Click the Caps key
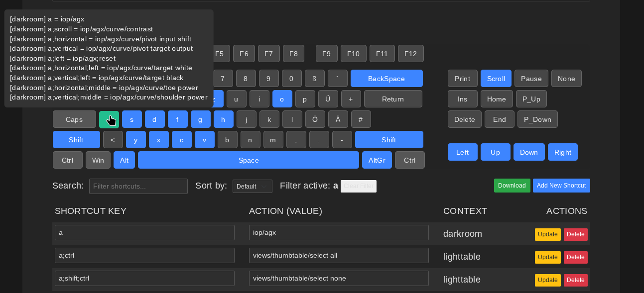644x293 pixels. pos(74,119)
